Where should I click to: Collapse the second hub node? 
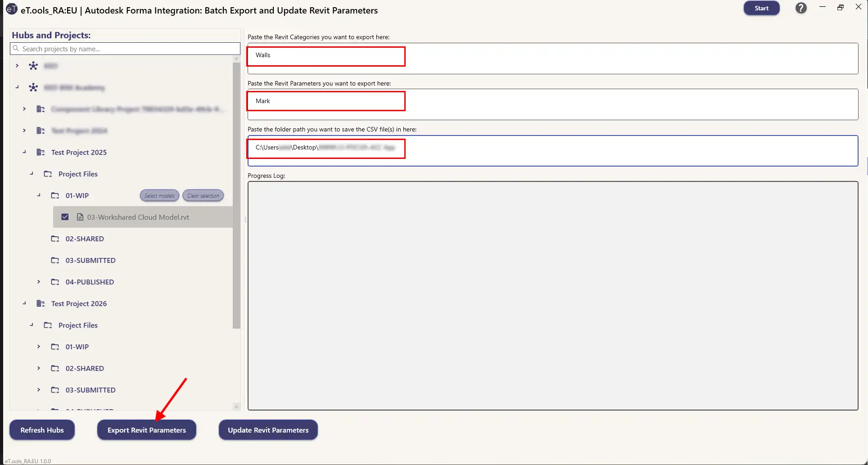[17, 87]
